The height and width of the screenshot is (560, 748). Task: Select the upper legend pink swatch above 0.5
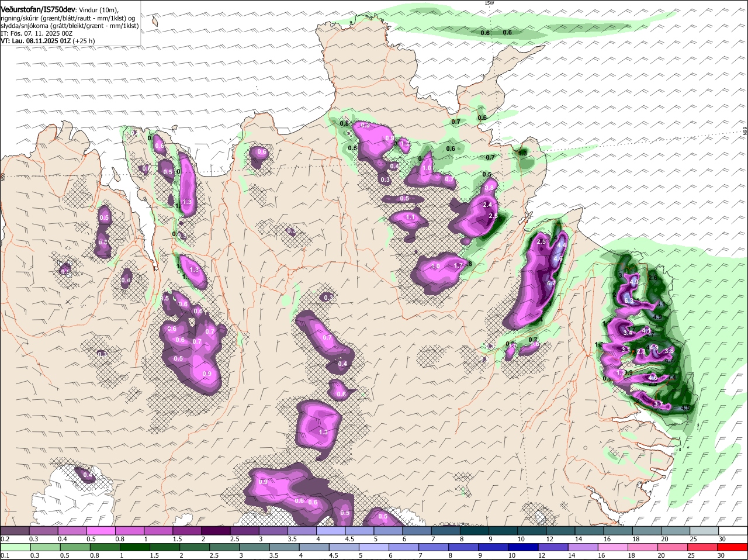pyautogui.click(x=101, y=530)
